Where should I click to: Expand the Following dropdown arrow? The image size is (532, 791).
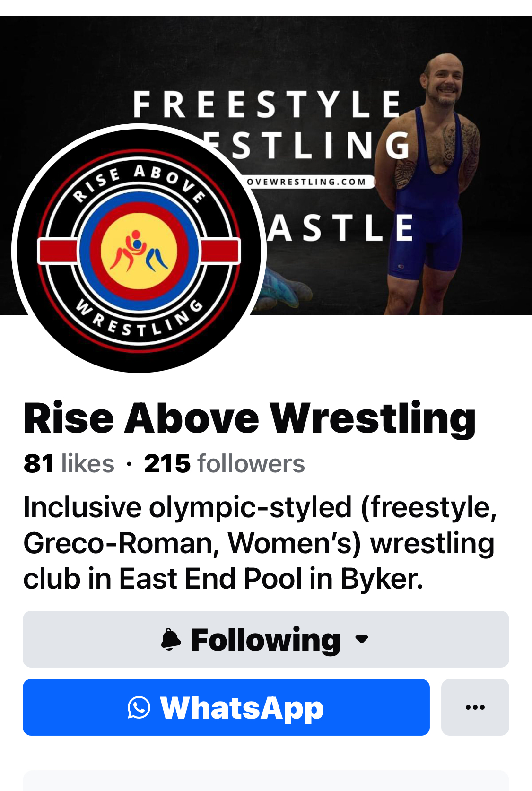tap(362, 640)
